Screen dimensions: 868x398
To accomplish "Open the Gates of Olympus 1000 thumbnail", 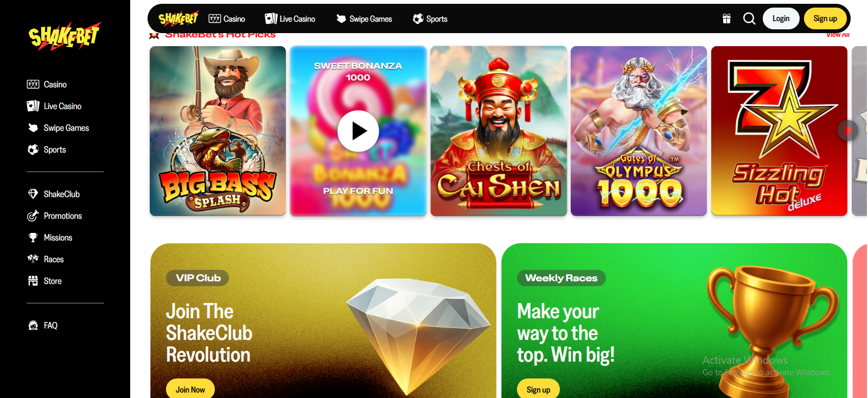I will tap(639, 131).
